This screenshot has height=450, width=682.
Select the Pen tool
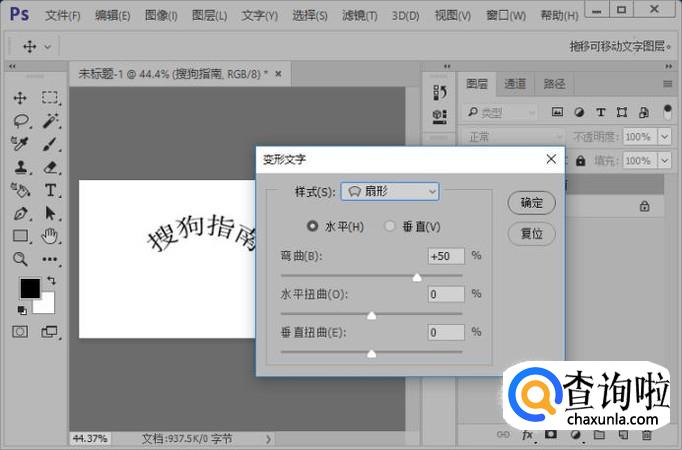point(20,213)
